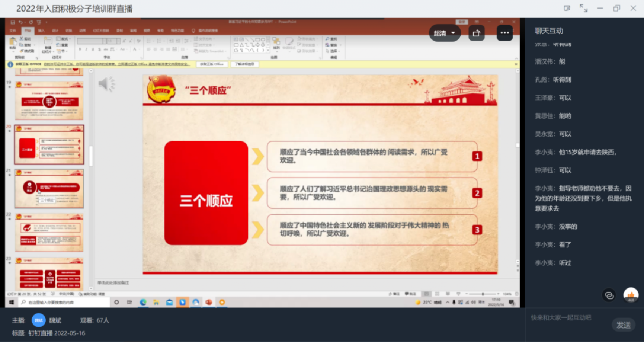
Task: Click the blue info icon on the Office notice bar
Action: click(x=10, y=64)
